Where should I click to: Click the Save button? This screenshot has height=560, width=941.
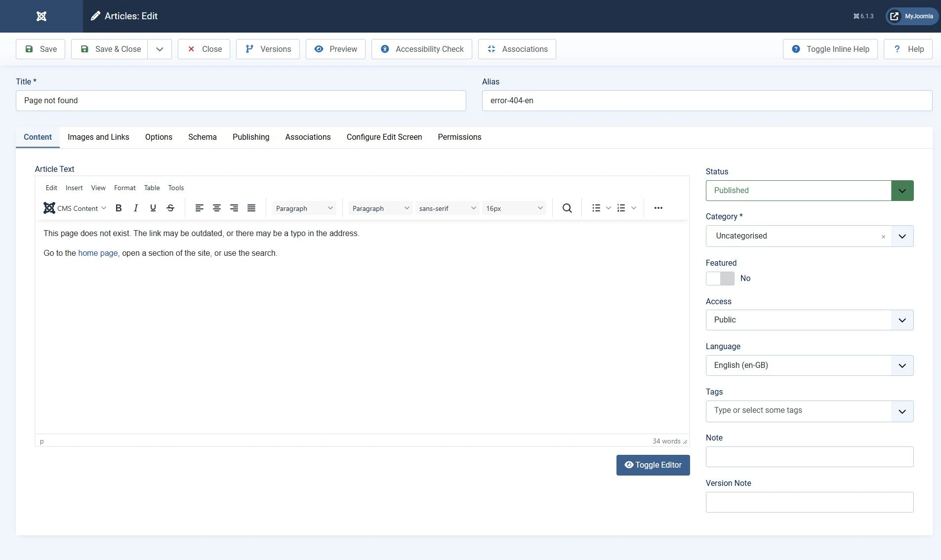pyautogui.click(x=41, y=49)
